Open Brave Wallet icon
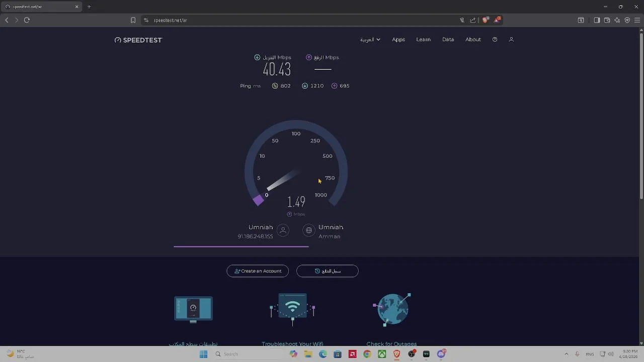The width and height of the screenshot is (644, 362). click(607, 20)
